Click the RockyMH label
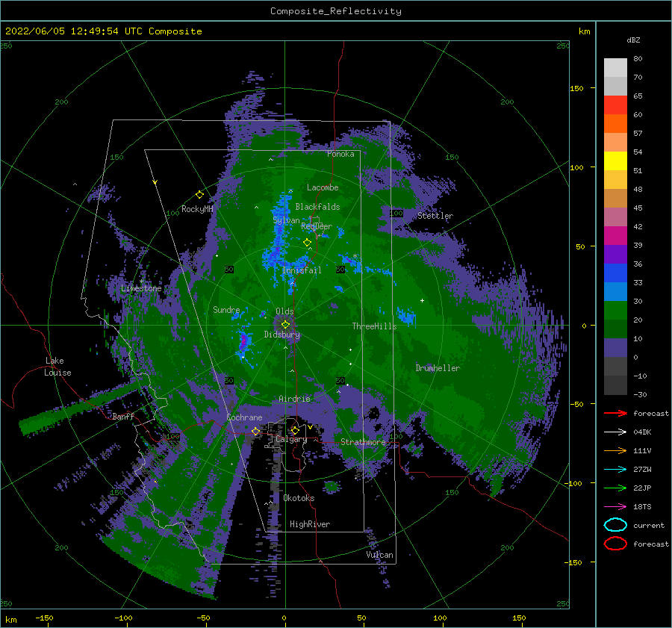Screen dimensions: 672x628 (197, 209)
